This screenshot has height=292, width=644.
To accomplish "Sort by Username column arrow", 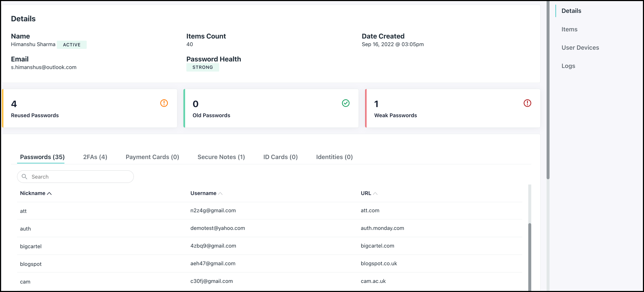I will (220, 193).
